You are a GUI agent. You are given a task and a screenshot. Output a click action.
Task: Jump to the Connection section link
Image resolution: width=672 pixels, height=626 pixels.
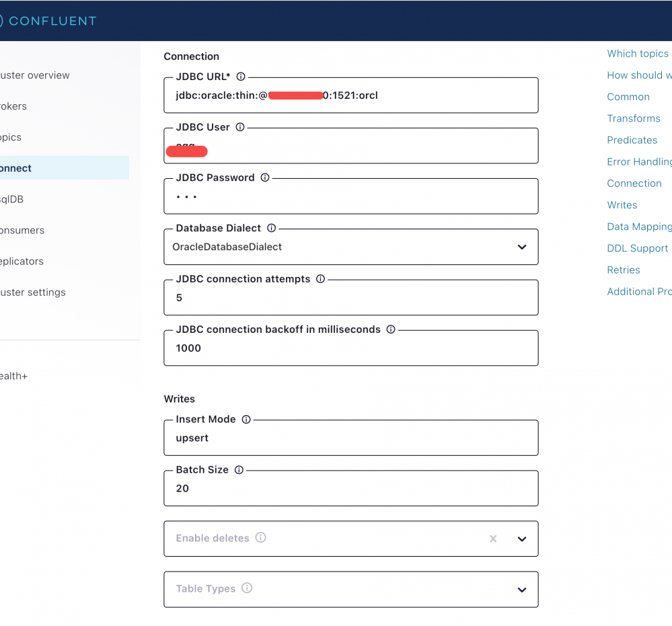[634, 184]
